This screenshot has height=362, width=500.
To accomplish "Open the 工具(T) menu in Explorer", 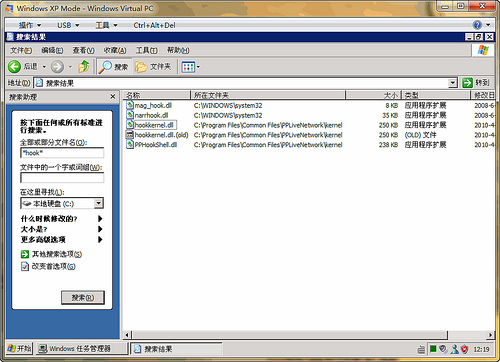I will [146, 50].
